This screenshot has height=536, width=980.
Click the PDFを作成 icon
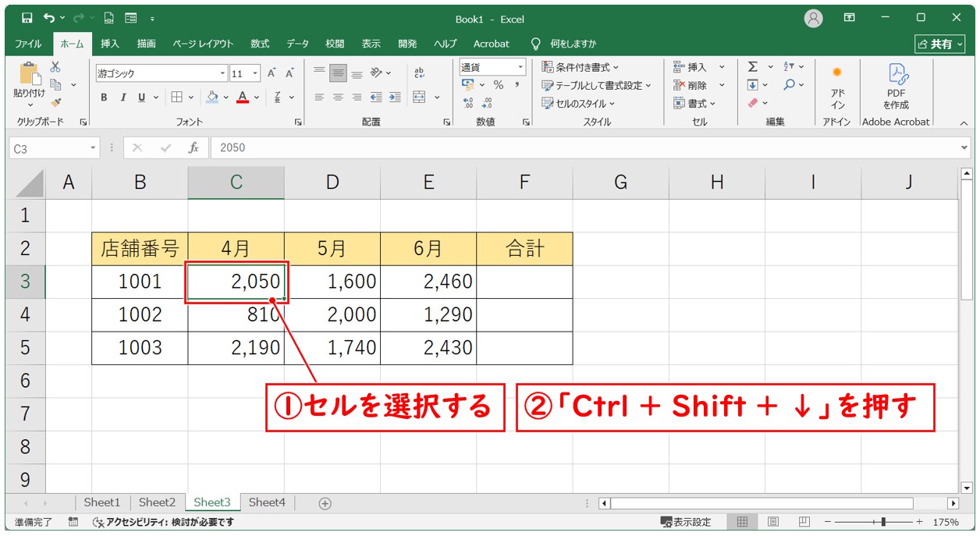click(x=896, y=86)
